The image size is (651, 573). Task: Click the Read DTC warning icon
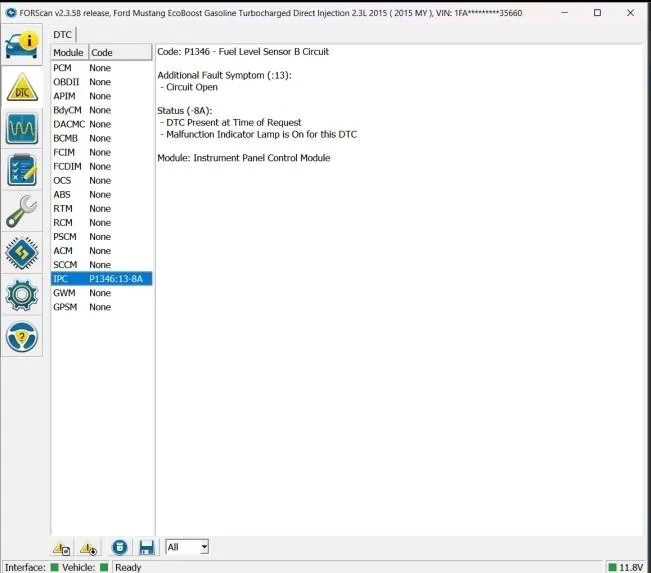point(61,548)
